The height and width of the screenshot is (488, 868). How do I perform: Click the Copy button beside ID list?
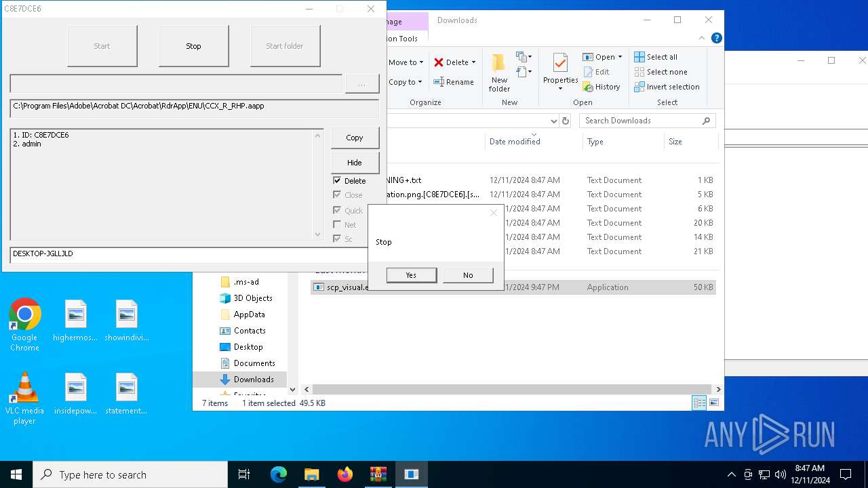[355, 138]
